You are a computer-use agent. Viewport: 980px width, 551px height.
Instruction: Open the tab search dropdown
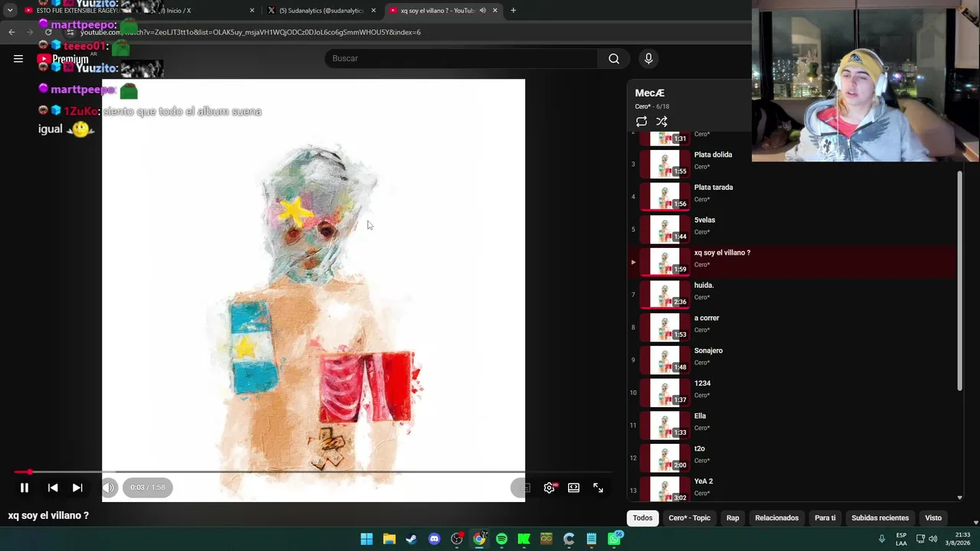tap(10, 11)
